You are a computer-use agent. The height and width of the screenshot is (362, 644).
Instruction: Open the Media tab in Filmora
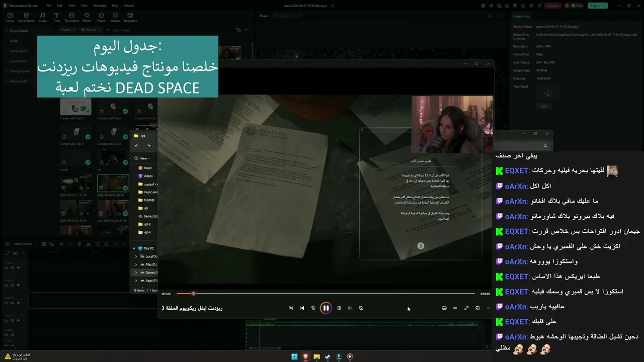10,18
